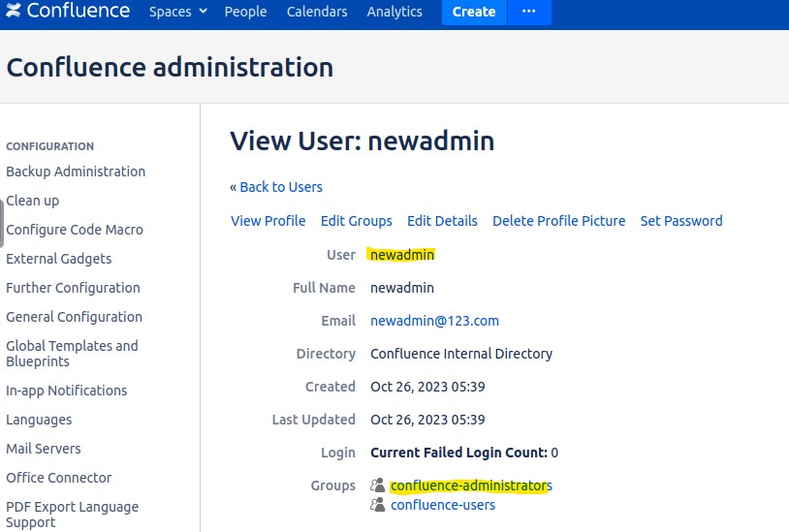
Task: Click Delete Profile Picture link
Action: click(x=559, y=221)
